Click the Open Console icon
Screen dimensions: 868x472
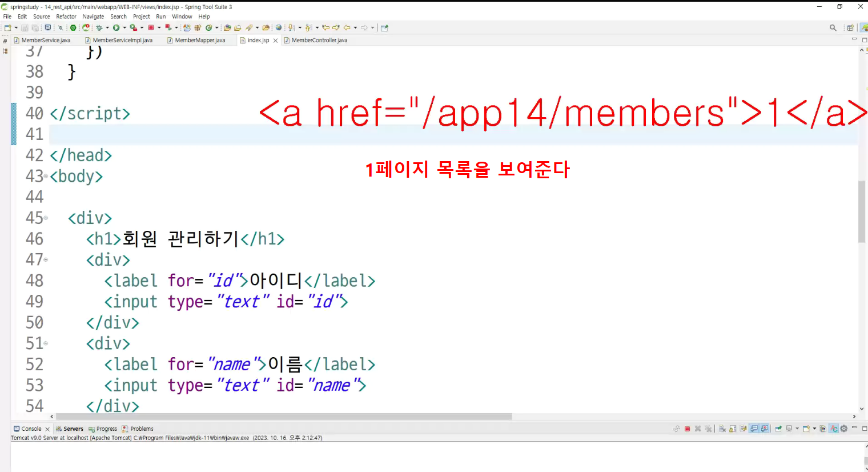point(806,429)
